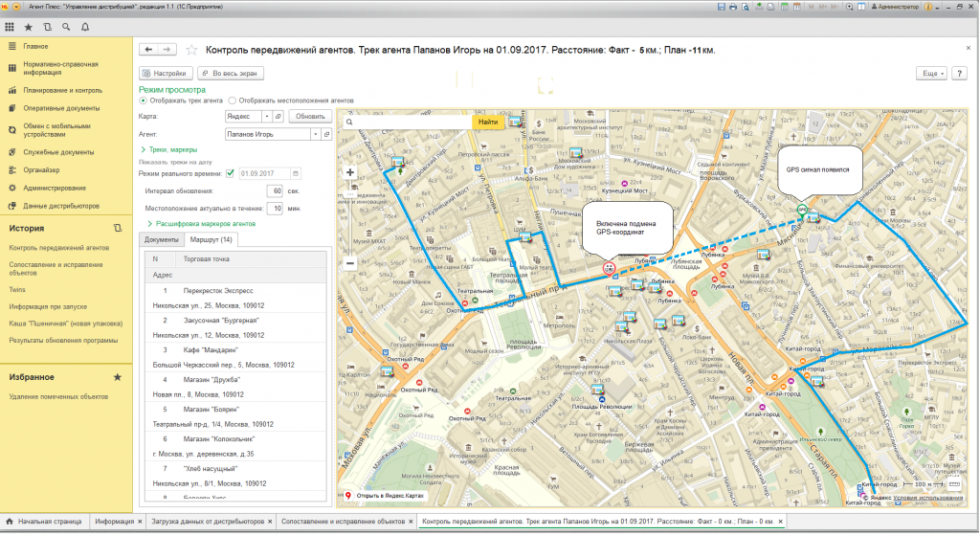Open the Администратор user label

[x=896, y=7]
